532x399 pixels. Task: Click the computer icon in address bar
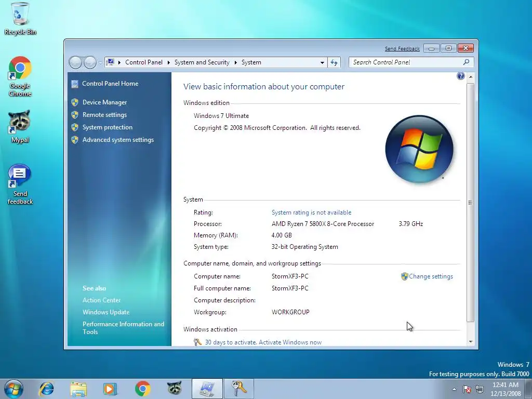point(110,62)
